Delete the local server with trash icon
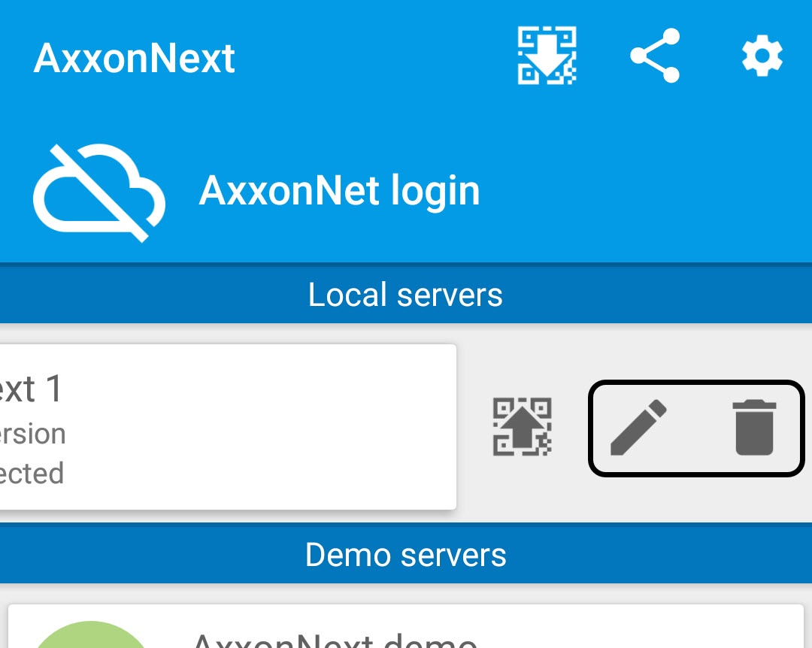This screenshot has height=648, width=812. (x=755, y=428)
